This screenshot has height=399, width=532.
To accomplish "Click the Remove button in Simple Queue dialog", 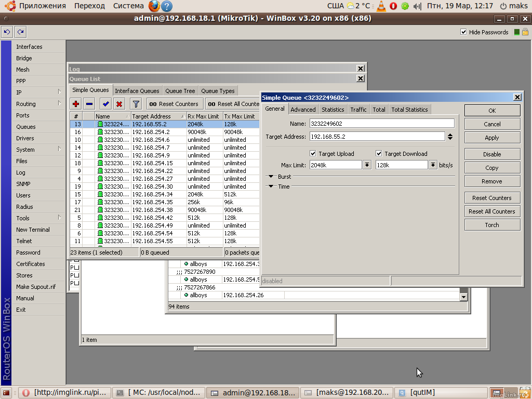I will 492,181.
